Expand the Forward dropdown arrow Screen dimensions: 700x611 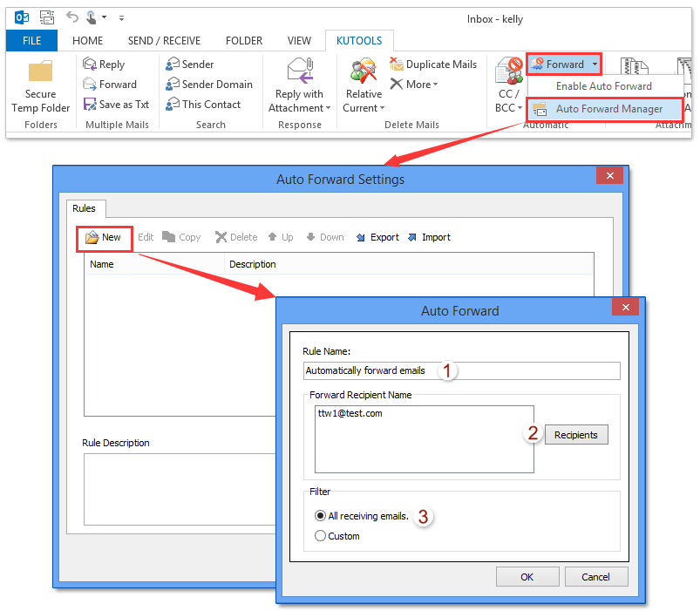(x=595, y=64)
